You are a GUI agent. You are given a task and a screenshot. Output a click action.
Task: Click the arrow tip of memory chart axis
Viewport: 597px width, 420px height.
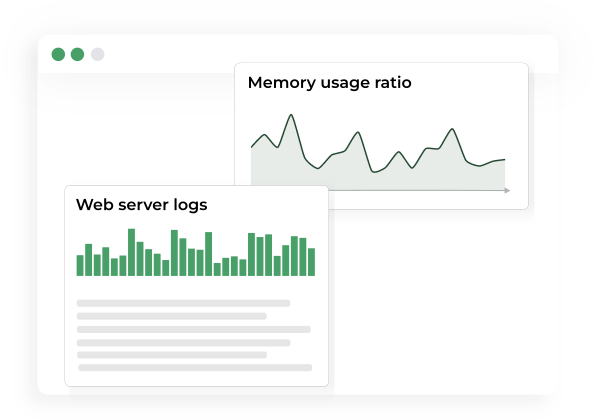point(507,190)
